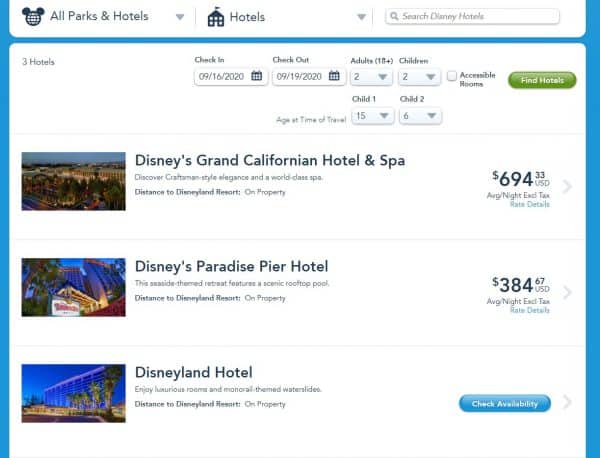The height and width of the screenshot is (458, 600).
Task: Click the search magnifier icon
Action: [395, 17]
